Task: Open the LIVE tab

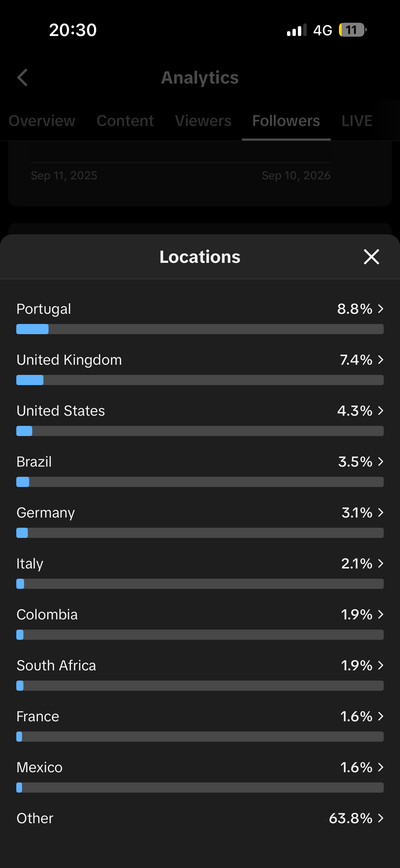Action: pos(357,121)
